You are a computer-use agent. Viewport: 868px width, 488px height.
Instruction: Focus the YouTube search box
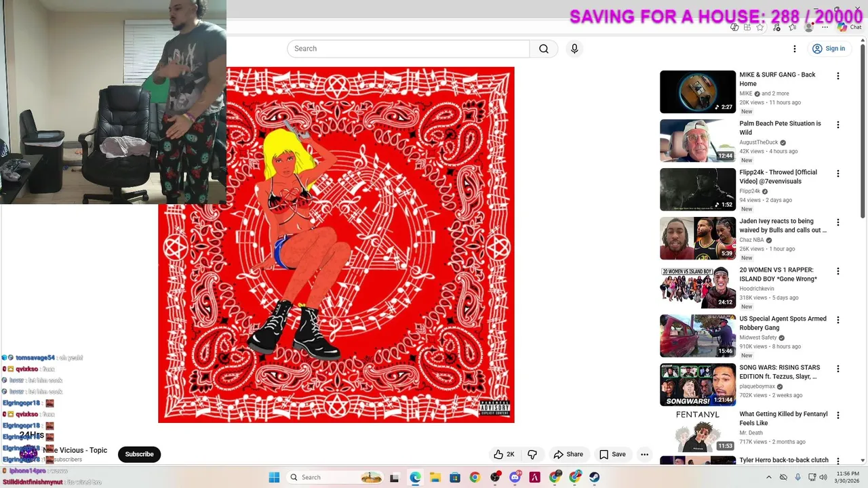408,49
